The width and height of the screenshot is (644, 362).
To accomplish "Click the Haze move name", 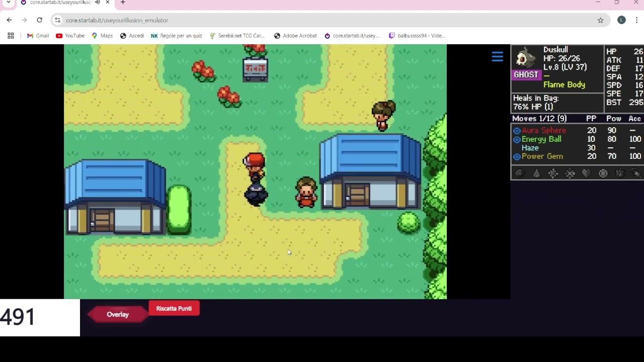I will [x=530, y=148].
